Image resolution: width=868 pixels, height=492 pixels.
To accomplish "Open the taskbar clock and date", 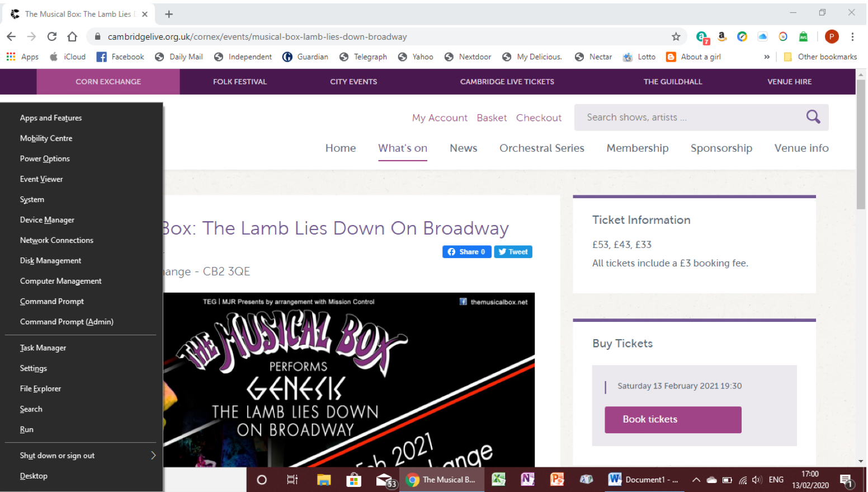I will pyautogui.click(x=810, y=480).
